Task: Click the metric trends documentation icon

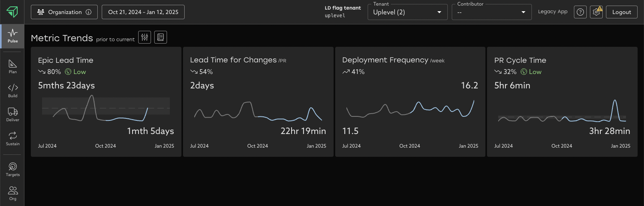Action: [x=161, y=37]
